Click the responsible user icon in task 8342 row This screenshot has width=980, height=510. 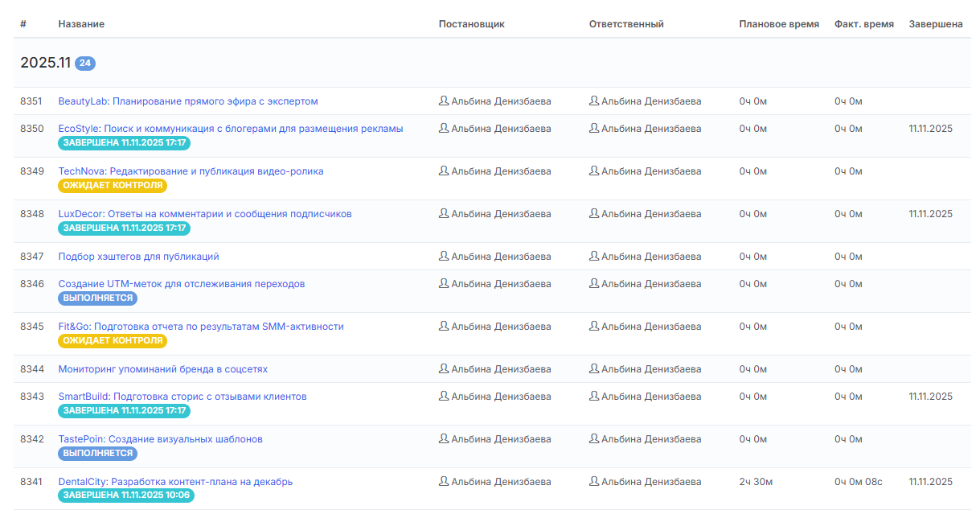[594, 439]
